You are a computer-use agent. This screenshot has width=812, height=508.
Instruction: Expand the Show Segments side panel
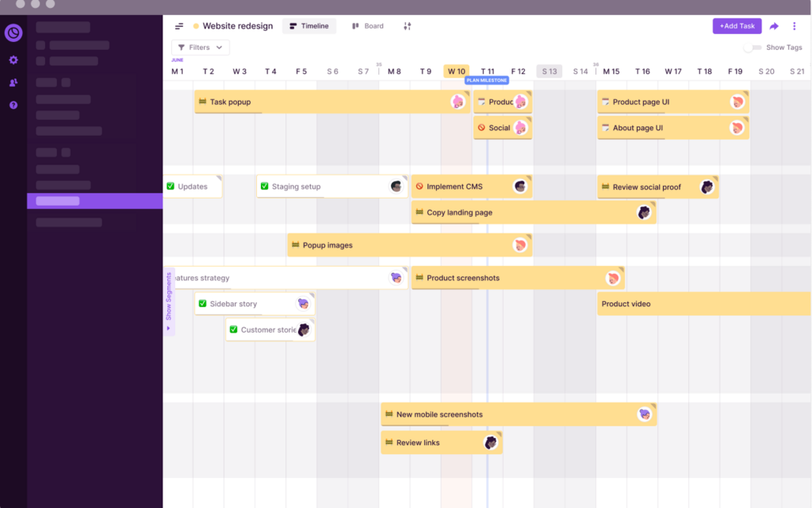(x=168, y=302)
